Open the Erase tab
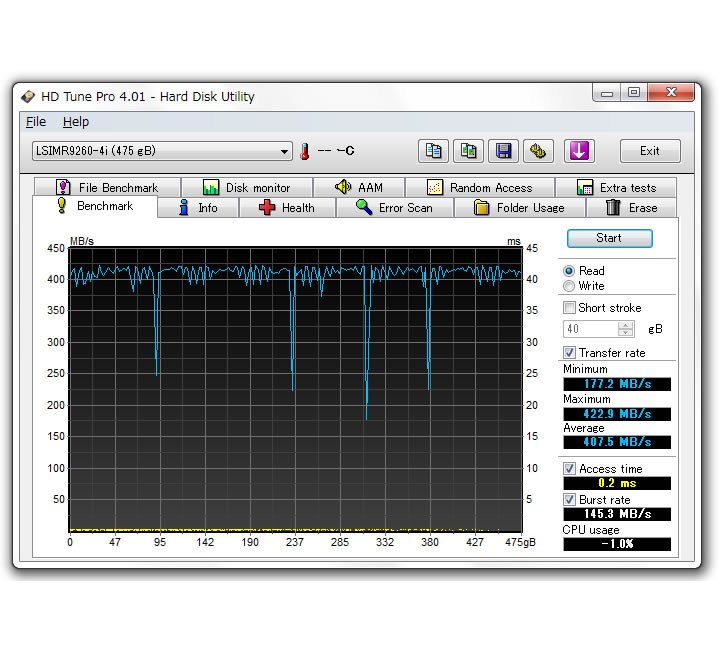Viewport: 719px width, 650px height. [631, 208]
